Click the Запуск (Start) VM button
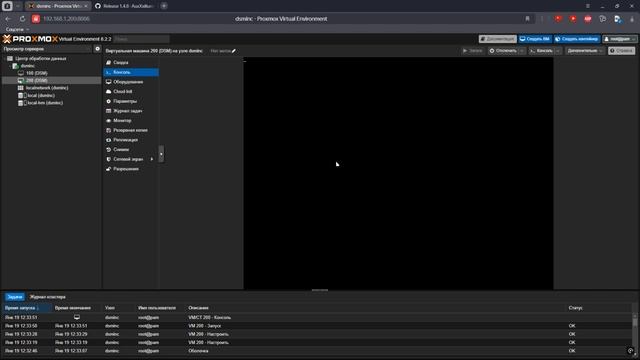640x360 pixels. pos(473,51)
